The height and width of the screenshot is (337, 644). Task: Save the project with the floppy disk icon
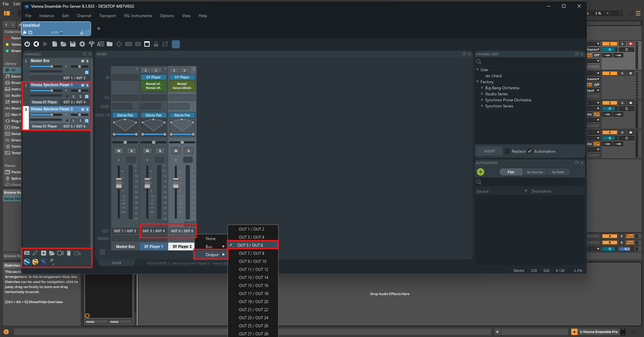point(72,44)
